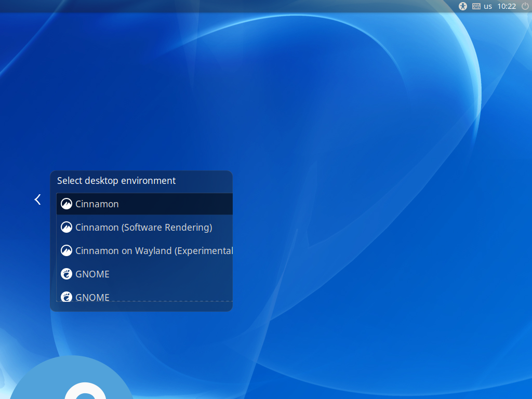Click the icon beside Cinnamon on Wayland
This screenshot has height=399, width=532.
66,251
